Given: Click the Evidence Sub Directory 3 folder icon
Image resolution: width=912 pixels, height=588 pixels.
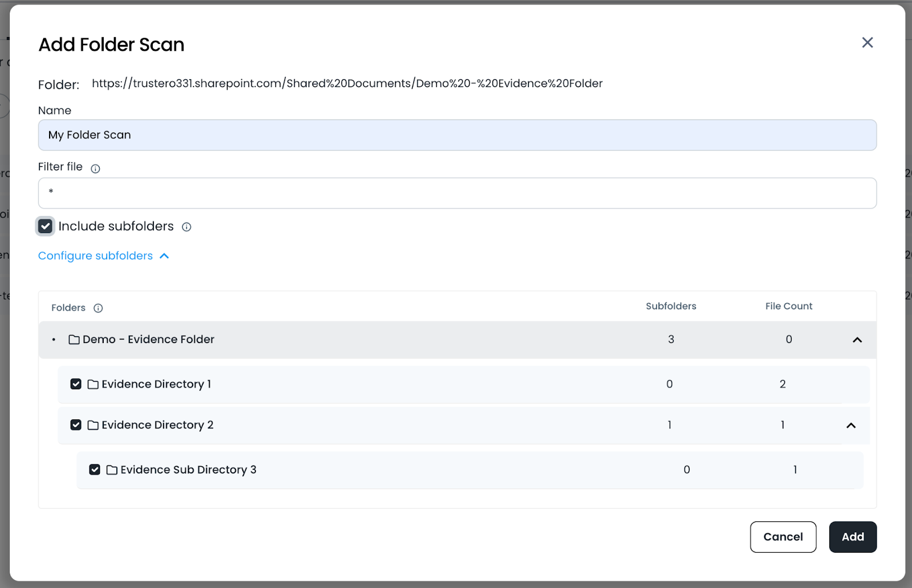Looking at the screenshot, I should (x=112, y=470).
